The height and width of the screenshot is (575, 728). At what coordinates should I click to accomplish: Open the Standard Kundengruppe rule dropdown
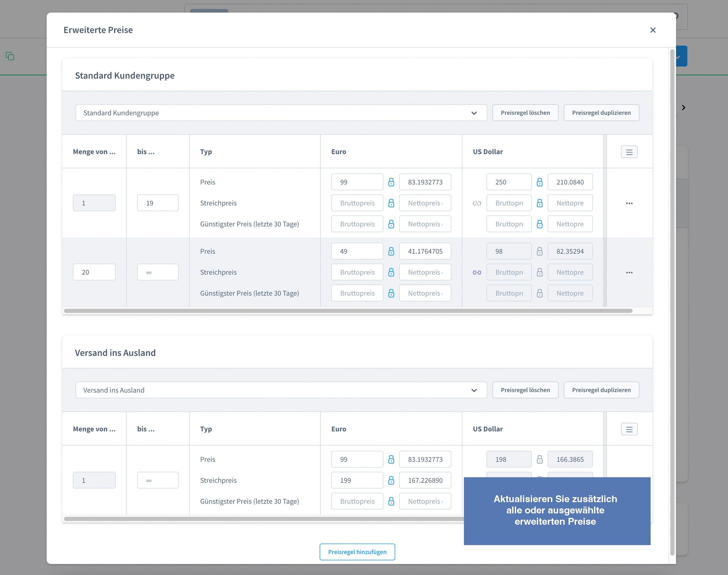click(x=281, y=113)
